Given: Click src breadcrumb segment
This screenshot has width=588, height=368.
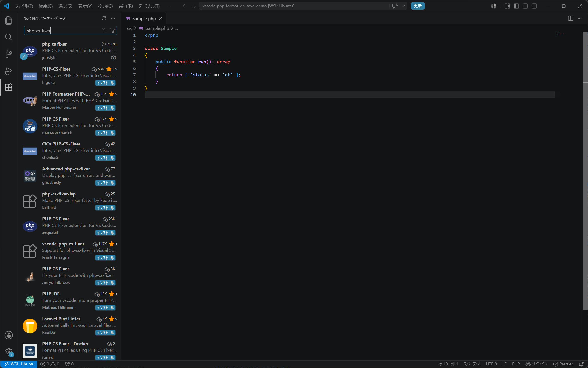Looking at the screenshot, I should (x=130, y=28).
